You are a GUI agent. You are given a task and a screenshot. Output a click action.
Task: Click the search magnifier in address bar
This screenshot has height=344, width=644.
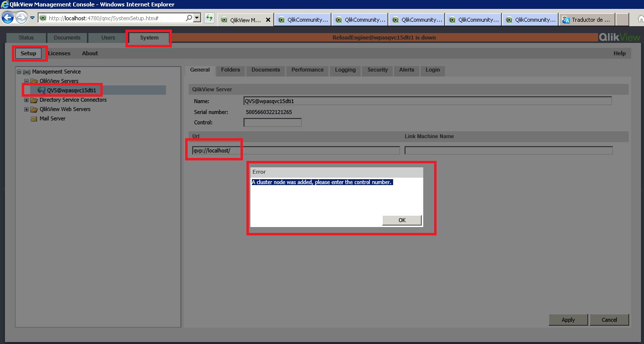[x=189, y=18]
